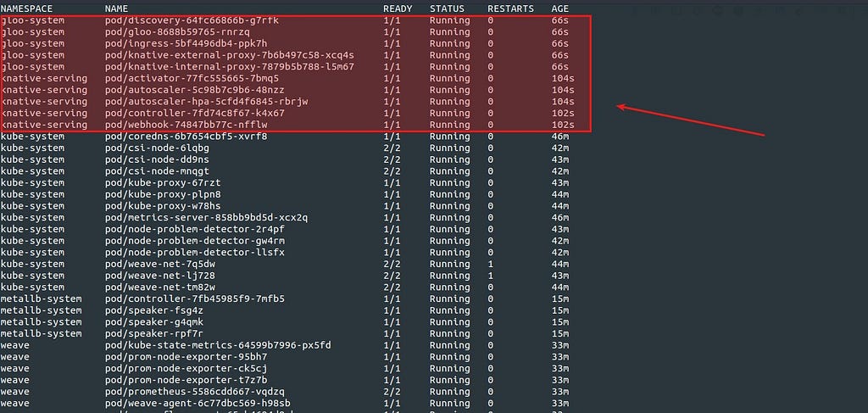Select pod/prom-node-exporter-t7z7b name text
This screenshot has height=413, width=868.
click(x=186, y=381)
